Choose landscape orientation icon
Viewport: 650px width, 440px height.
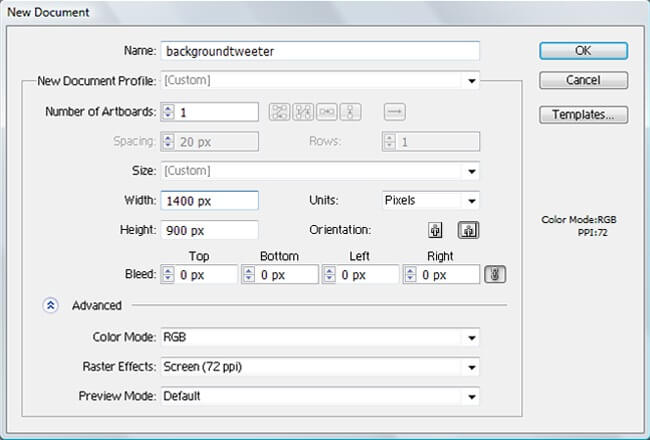[468, 229]
